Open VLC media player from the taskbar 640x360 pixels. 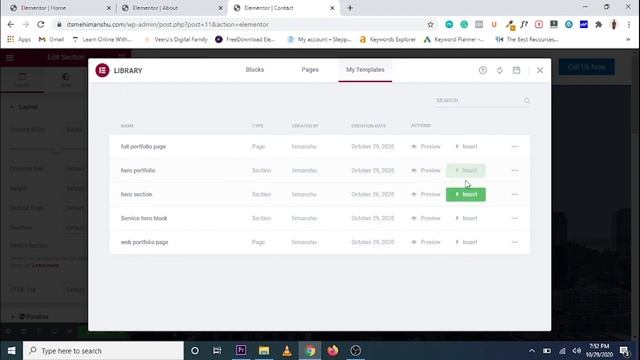pos(287,351)
